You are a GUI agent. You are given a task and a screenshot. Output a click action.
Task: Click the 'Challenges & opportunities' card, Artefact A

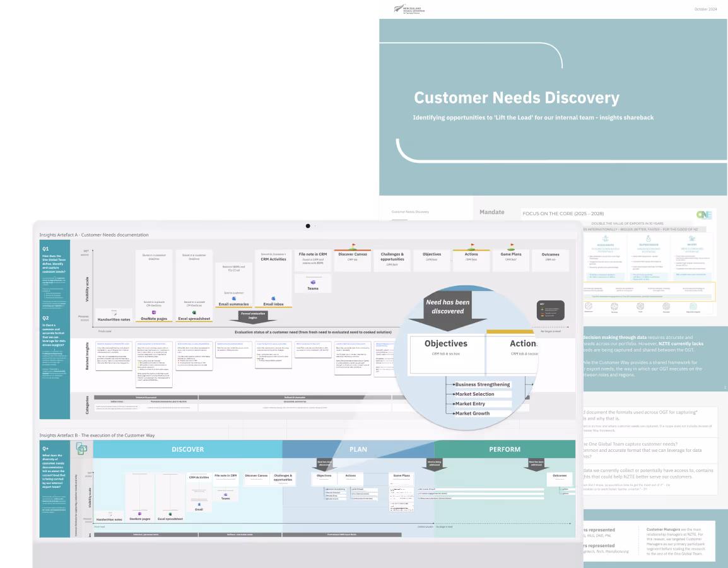(x=392, y=260)
